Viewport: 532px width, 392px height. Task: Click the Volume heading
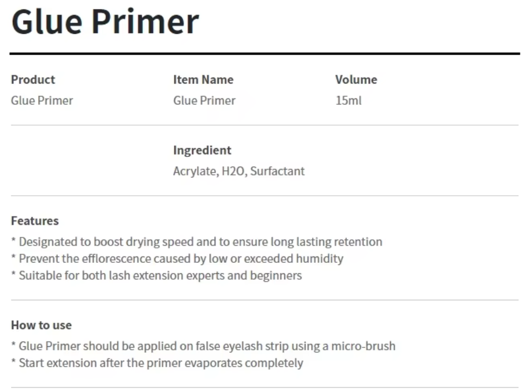(356, 79)
